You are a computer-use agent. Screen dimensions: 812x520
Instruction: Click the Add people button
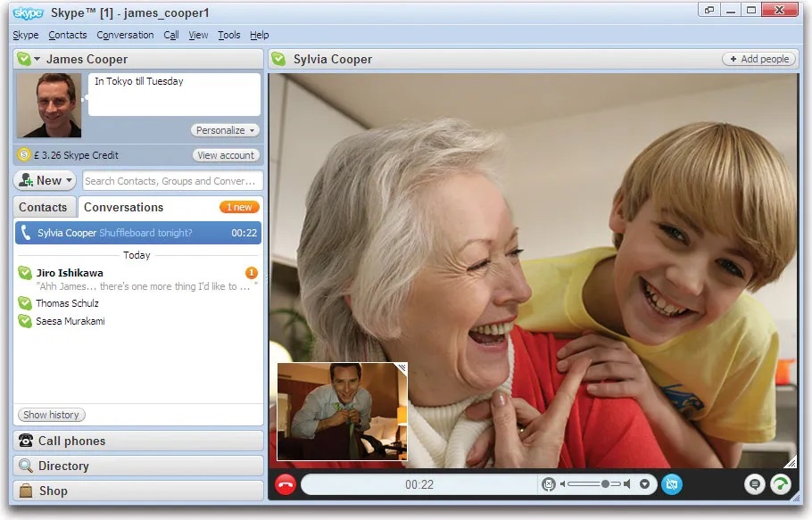(x=758, y=58)
